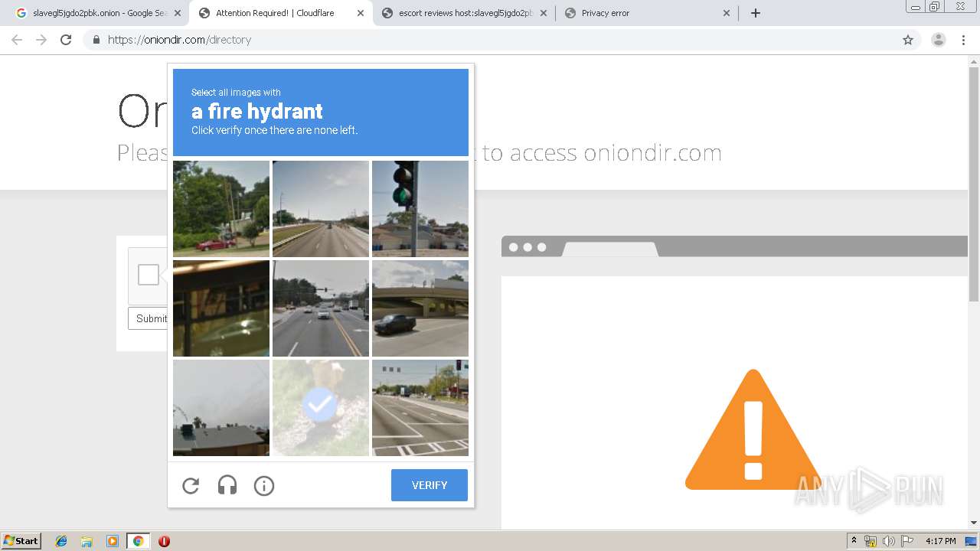Click the Show desktop button
The height and width of the screenshot is (551, 980).
click(x=971, y=541)
